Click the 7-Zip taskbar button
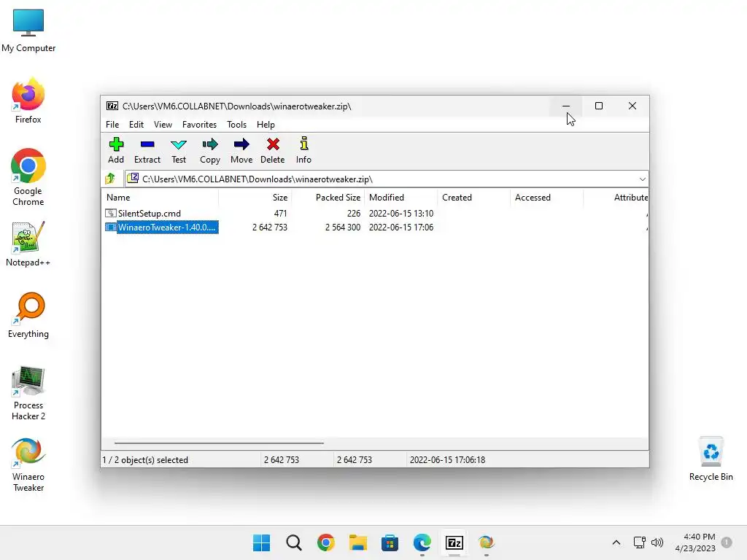Screen dimensions: 747x560 coord(454,542)
